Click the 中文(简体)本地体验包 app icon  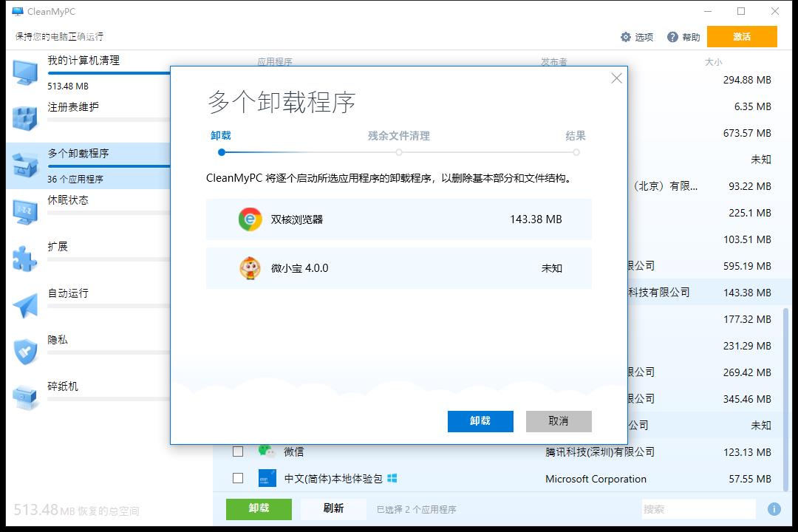click(267, 478)
